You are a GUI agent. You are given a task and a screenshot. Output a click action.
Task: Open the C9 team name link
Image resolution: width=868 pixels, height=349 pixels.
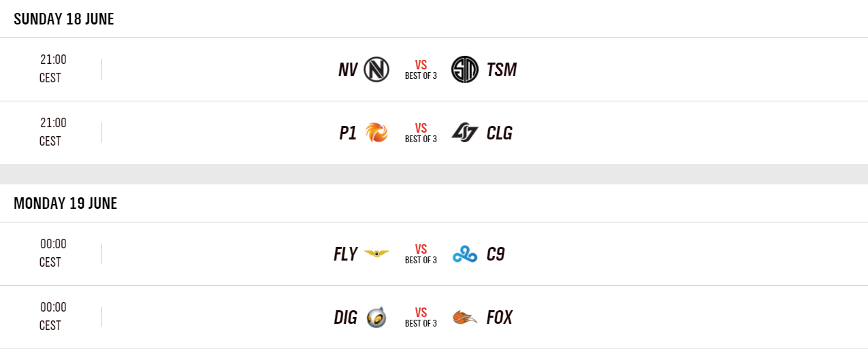[496, 254]
